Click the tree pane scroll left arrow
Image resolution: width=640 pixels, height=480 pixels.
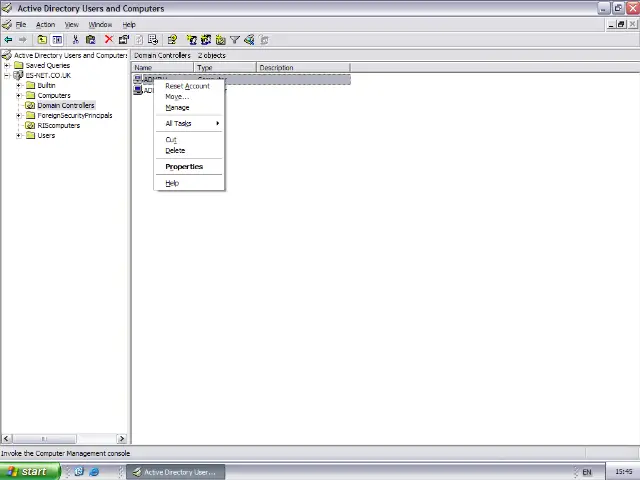(x=6, y=439)
